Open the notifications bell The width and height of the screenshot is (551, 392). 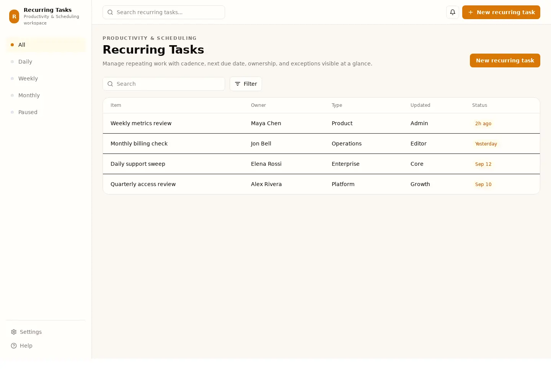point(453,12)
